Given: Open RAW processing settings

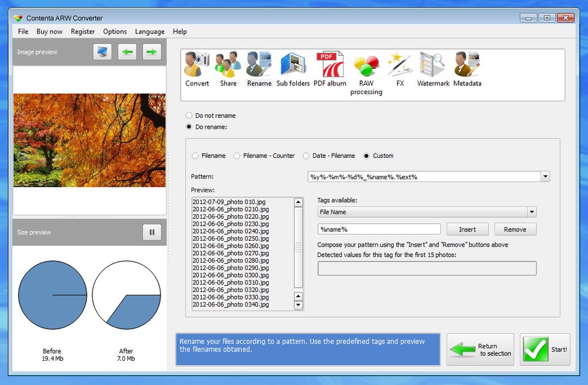Looking at the screenshot, I should tap(366, 74).
